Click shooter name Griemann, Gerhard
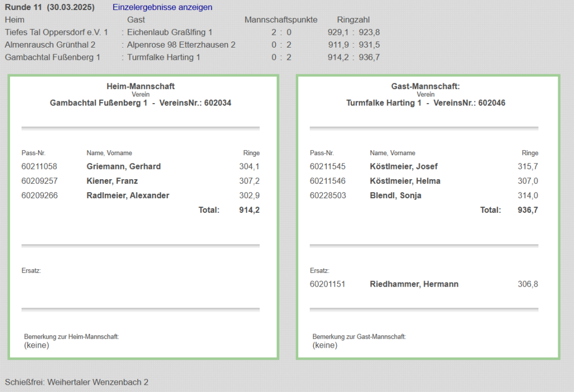Screen dimensions: 574x392 (x=123, y=166)
